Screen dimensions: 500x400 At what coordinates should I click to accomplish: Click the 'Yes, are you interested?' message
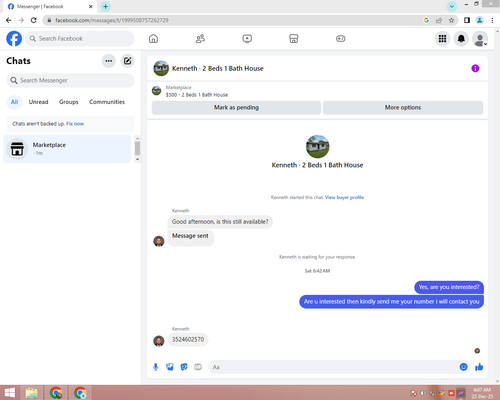click(x=449, y=287)
